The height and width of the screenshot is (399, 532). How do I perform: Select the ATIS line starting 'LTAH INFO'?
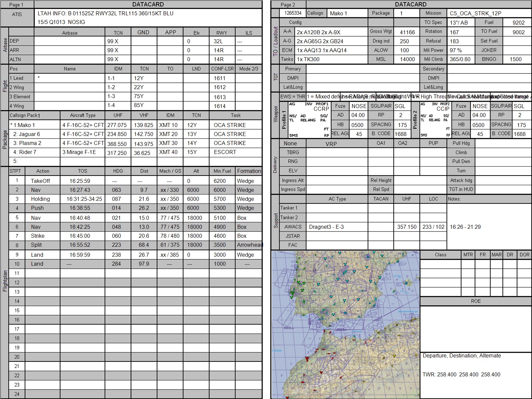105,14
